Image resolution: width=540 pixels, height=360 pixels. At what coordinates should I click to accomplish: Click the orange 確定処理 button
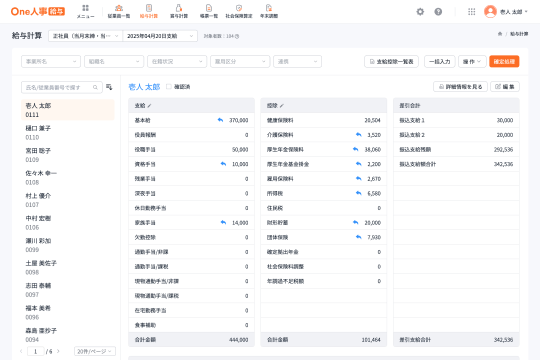(504, 61)
